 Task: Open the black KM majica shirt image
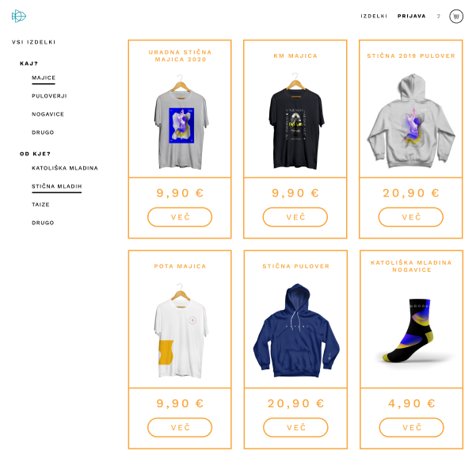pos(296,121)
